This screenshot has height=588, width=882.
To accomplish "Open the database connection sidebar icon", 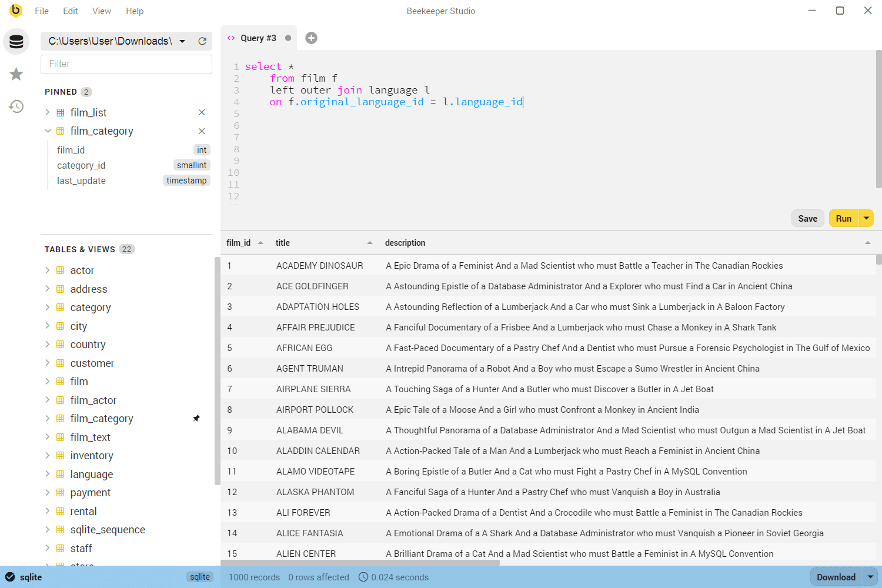I will 16,41.
